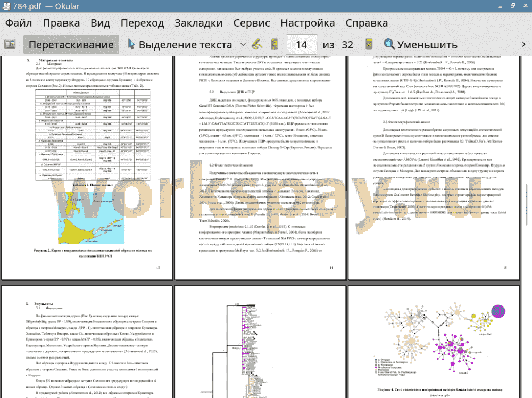Open the selection tool dropdown arrow
The image size is (532, 398).
click(x=243, y=45)
